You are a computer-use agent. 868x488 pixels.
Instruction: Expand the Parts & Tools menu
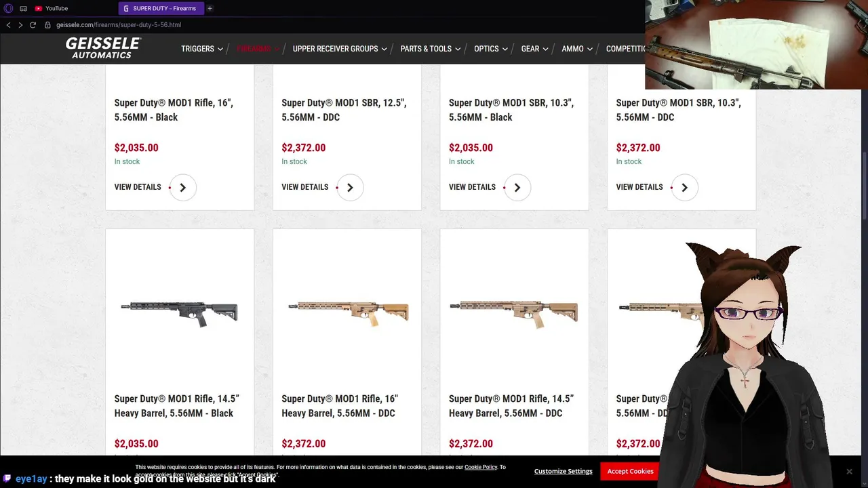pos(431,49)
